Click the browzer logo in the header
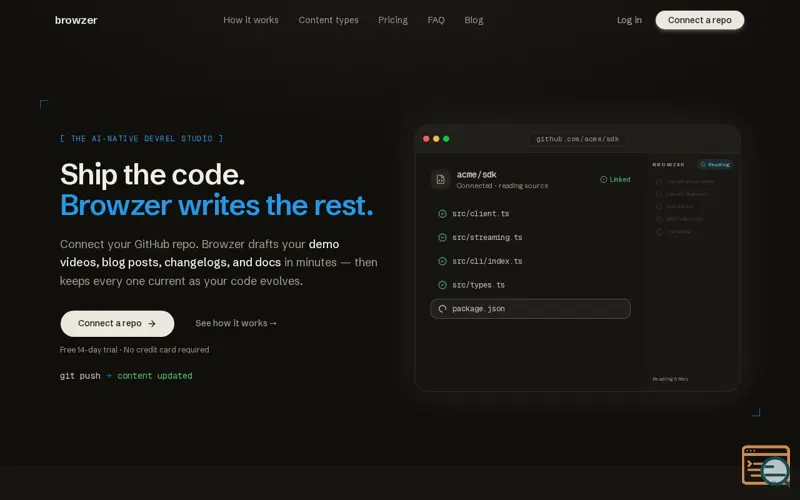Screen dimensions: 800x500 tap(76, 20)
